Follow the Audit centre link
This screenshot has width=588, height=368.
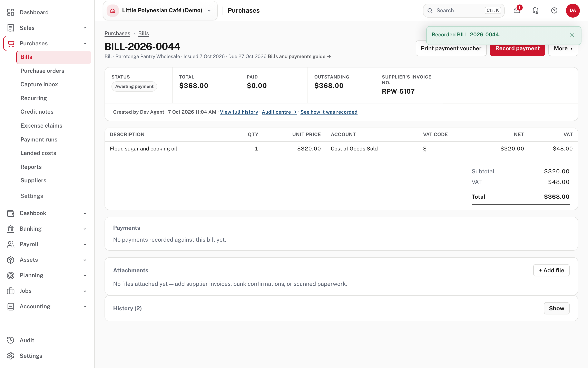[x=279, y=112]
